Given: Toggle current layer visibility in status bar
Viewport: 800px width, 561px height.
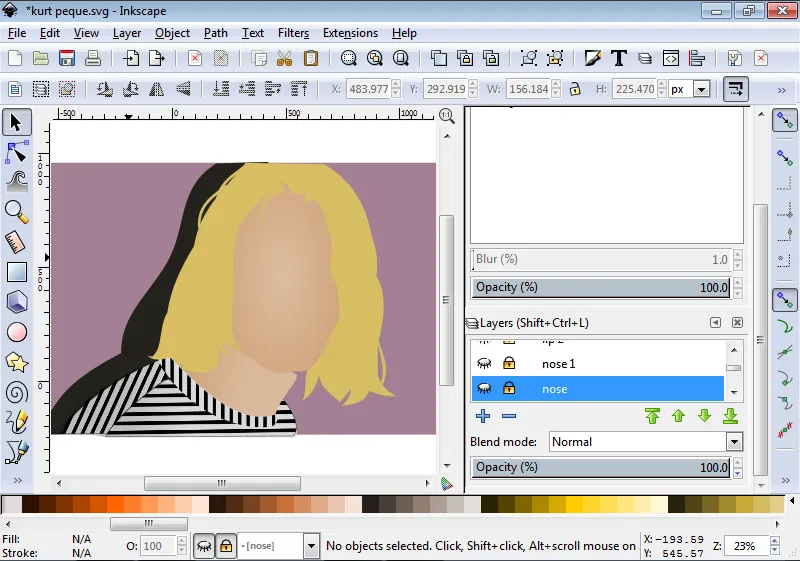Looking at the screenshot, I should [204, 546].
